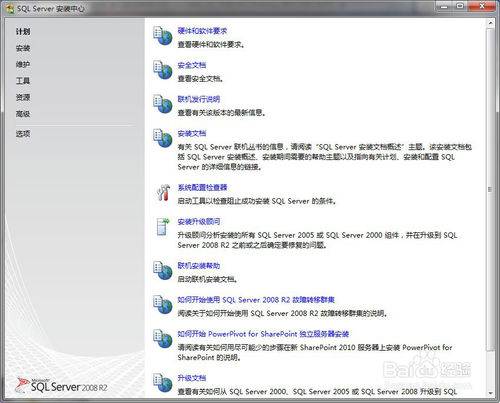Image resolution: width=500 pixels, height=403 pixels.
Task: Click the scrollbar down arrow
Action: (490, 393)
